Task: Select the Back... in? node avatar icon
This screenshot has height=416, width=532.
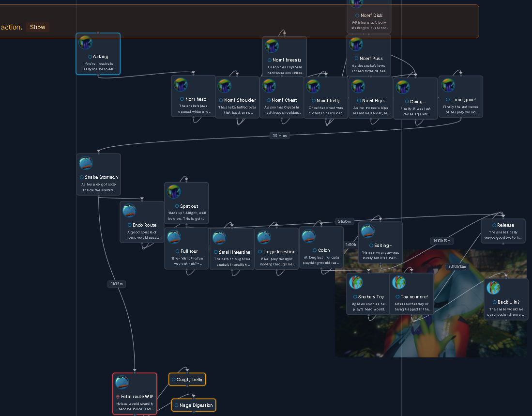Action: (x=494, y=288)
